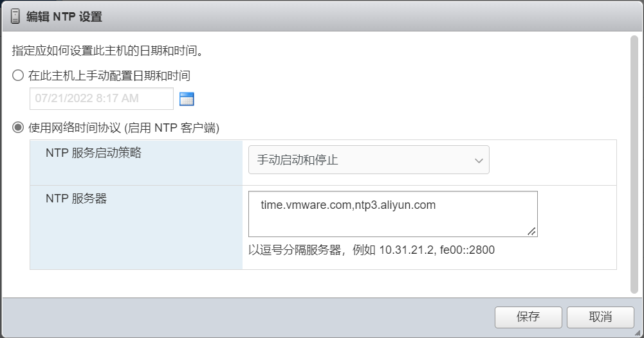Click the dialog resize handle at the corner
The image size is (644, 338).
click(638, 333)
